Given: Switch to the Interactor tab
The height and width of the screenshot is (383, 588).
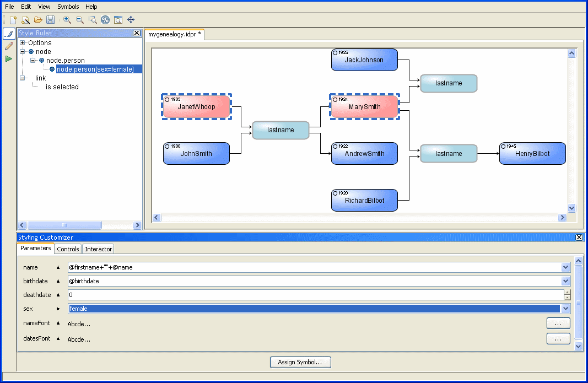Looking at the screenshot, I should point(98,249).
